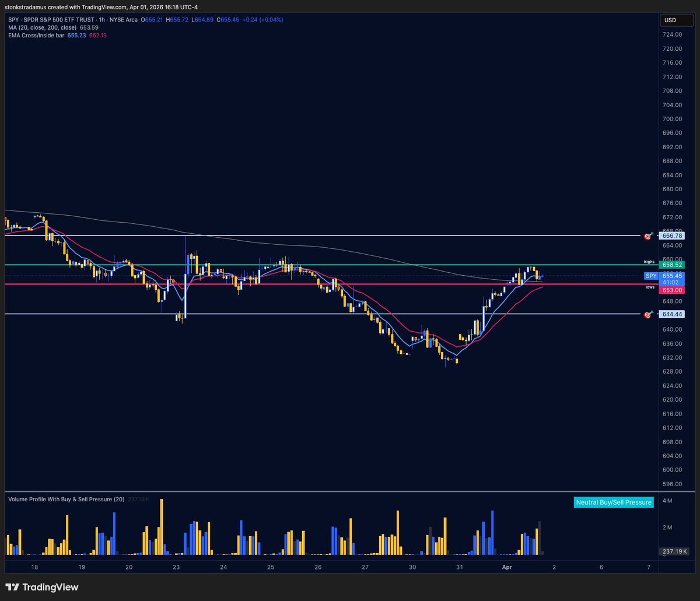Click the target emoji on the 666.78 line
This screenshot has width=700, height=601.
647,236
